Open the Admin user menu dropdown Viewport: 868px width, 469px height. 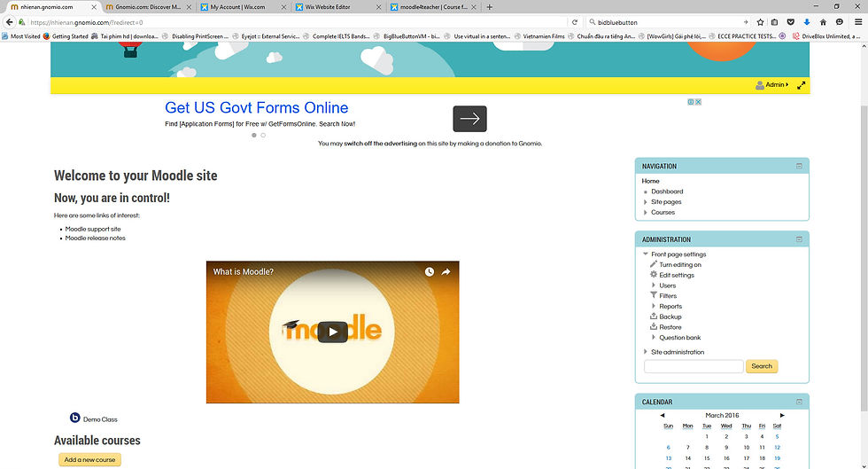tap(777, 85)
